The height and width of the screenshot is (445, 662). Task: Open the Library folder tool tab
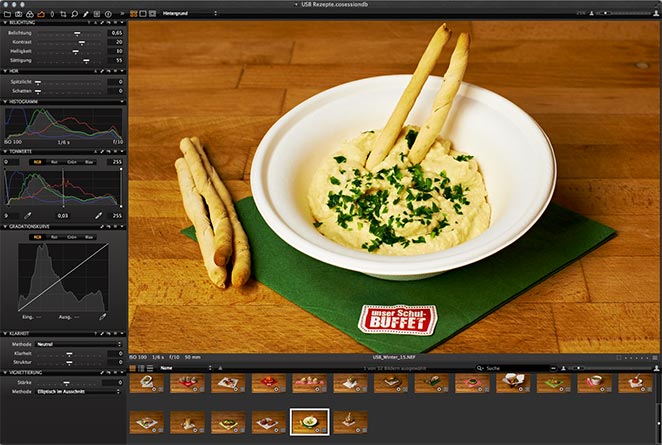click(x=8, y=14)
